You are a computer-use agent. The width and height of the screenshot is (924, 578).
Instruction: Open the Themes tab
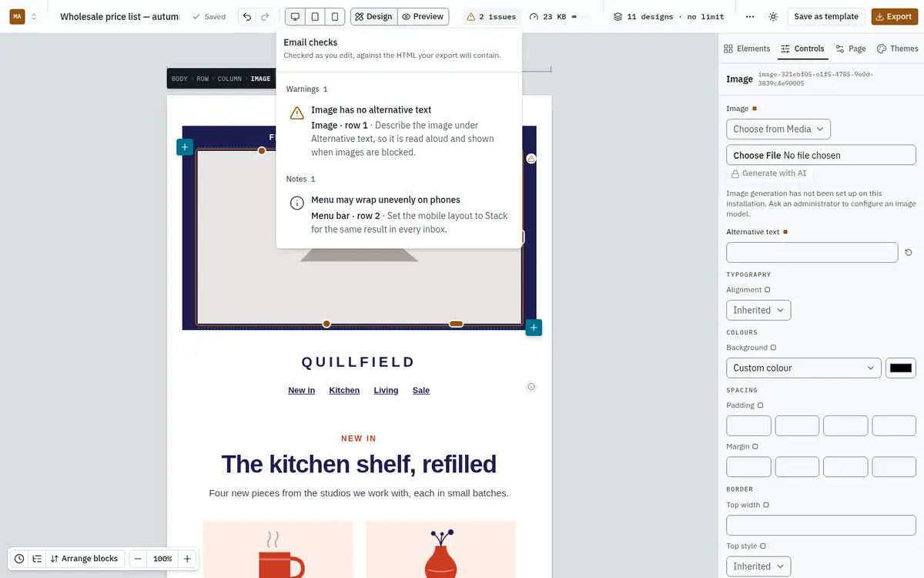click(x=898, y=49)
